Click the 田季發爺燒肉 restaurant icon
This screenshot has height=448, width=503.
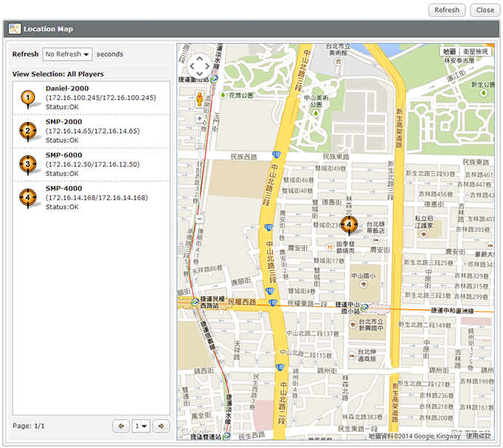(329, 247)
